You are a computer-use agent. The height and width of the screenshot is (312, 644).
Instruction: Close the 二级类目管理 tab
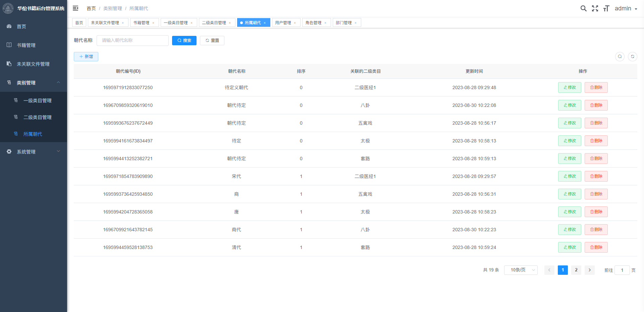(230, 23)
